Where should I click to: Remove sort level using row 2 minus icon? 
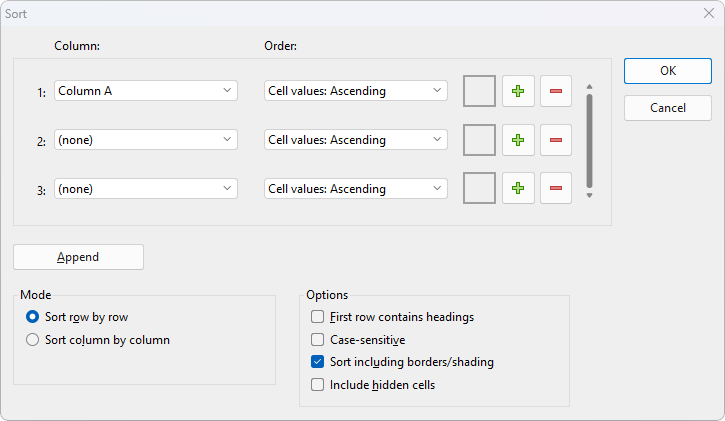pyautogui.click(x=556, y=140)
